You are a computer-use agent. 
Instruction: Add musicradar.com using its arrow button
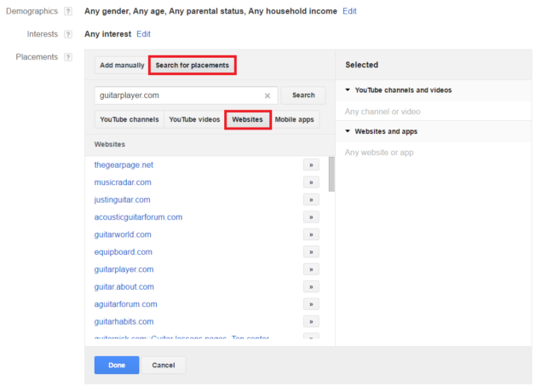(311, 182)
